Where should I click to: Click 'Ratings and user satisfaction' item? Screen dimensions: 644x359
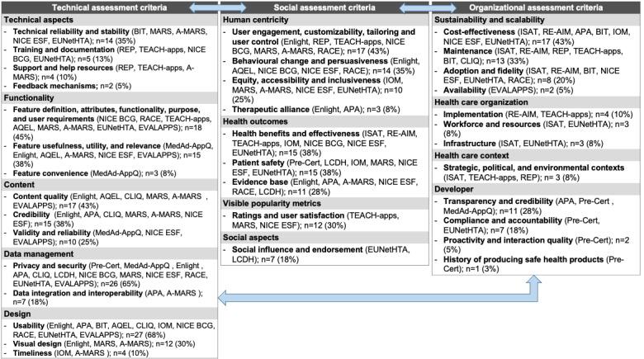pos(288,215)
